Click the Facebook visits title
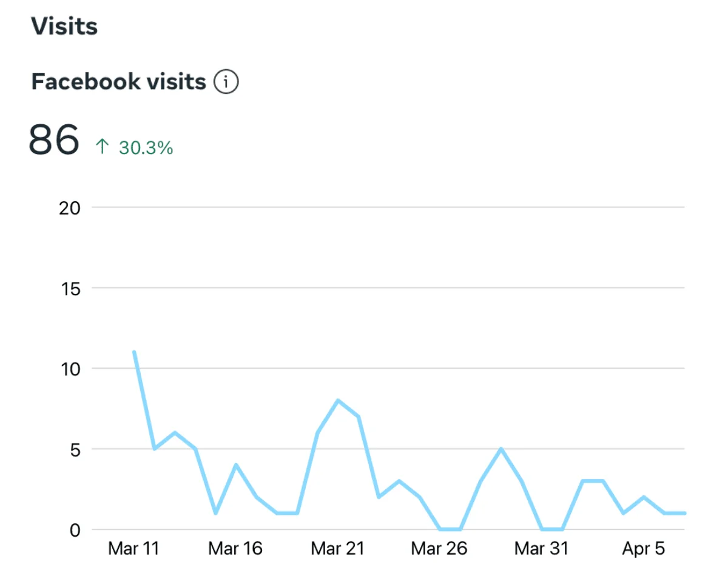728x576 pixels. click(119, 81)
